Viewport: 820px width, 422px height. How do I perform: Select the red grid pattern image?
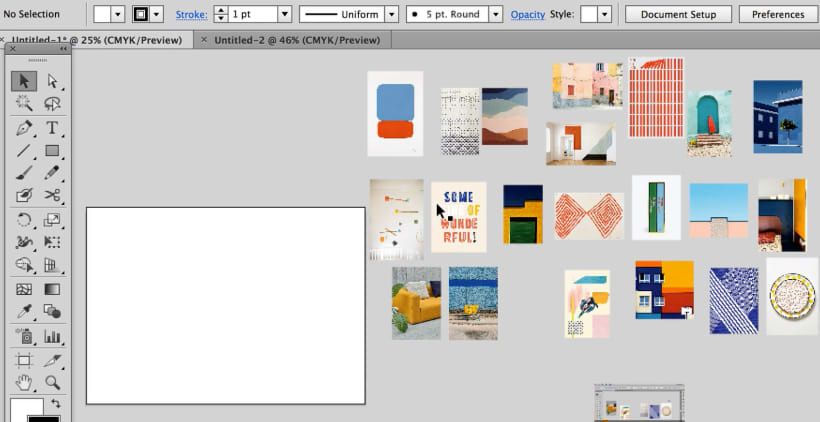point(656,97)
